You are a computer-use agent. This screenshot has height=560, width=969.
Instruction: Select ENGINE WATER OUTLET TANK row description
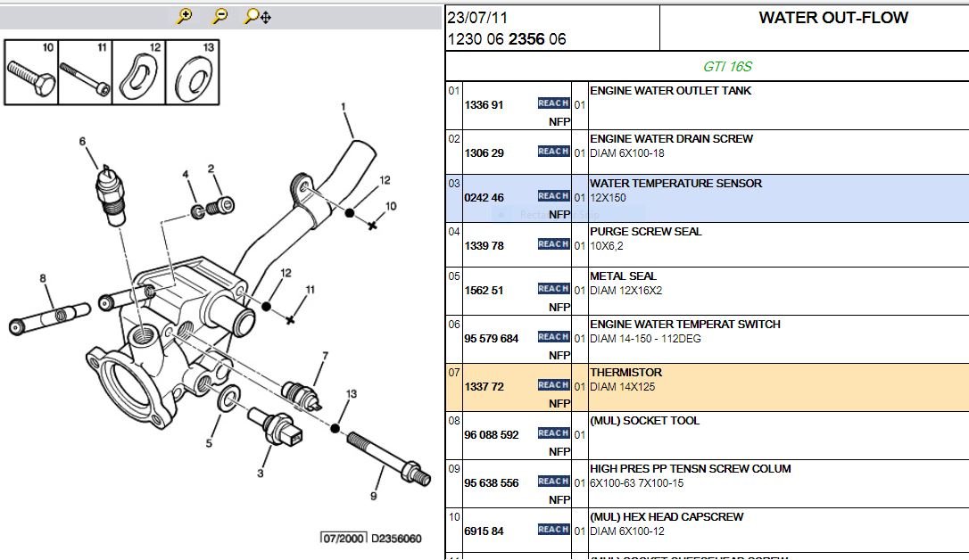pos(670,91)
